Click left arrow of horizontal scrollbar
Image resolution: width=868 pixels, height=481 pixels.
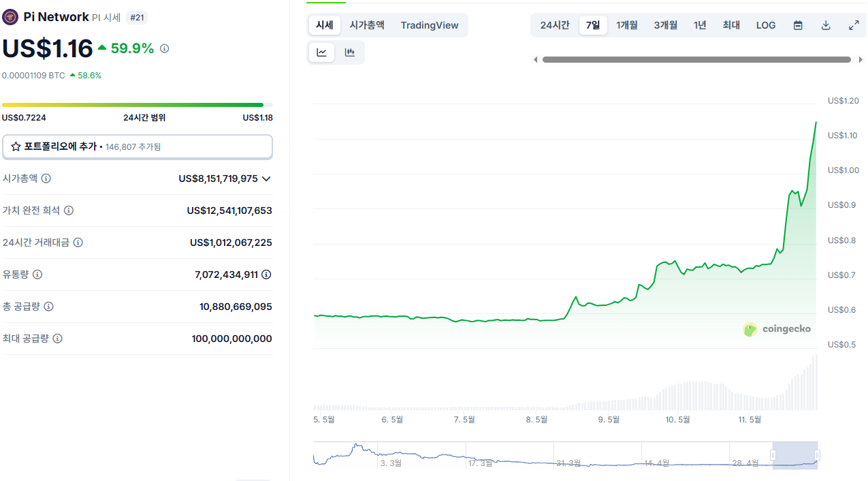point(536,60)
